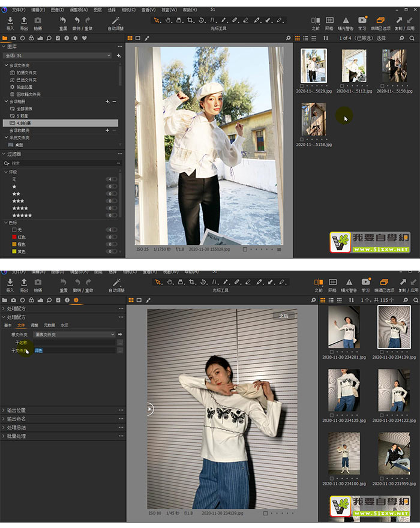Image resolution: width=420 pixels, height=528 pixels.
Task: Switch to the 基本 recipe tab
Action: 8,325
